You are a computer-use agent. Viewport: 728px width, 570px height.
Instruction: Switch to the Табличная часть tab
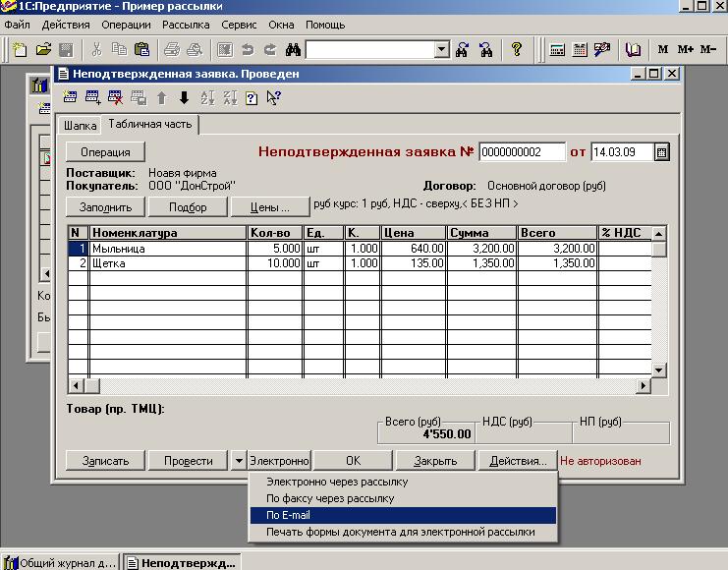tap(150, 124)
